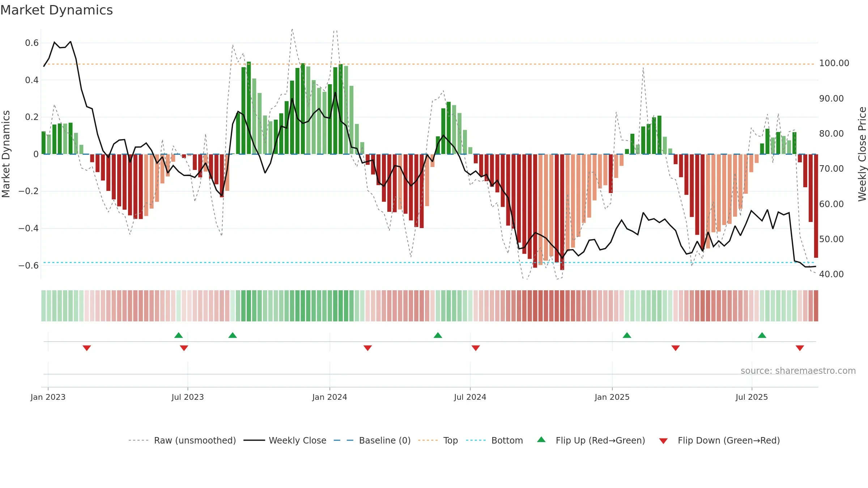Click the red flip-down marker in February 2024
This screenshot has height=488, width=868.
coord(368,348)
